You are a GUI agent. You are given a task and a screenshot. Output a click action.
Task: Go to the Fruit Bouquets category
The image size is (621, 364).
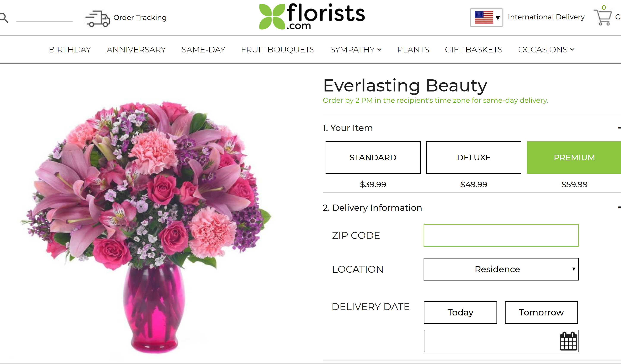pos(278,50)
